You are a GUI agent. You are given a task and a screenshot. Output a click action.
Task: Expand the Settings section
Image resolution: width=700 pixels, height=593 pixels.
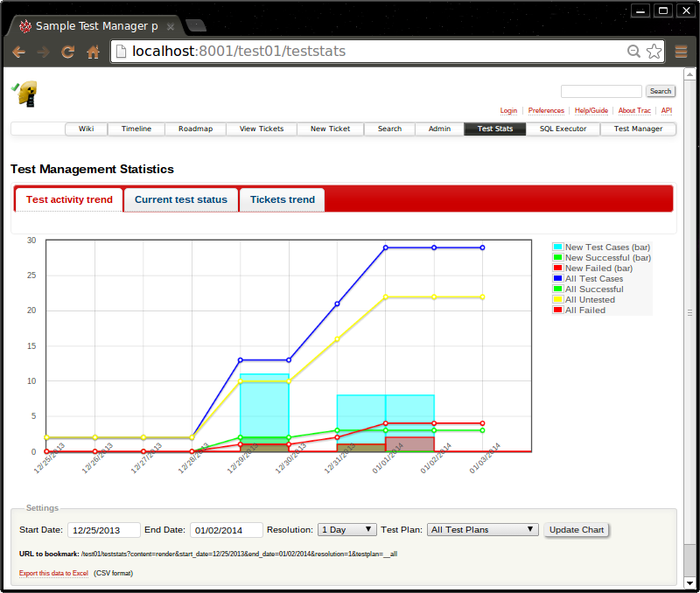41,508
